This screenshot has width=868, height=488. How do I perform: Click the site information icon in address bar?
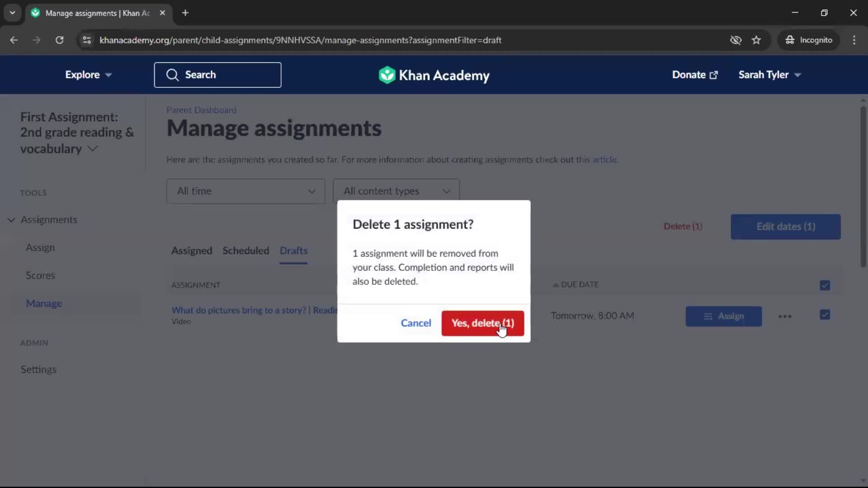click(87, 40)
